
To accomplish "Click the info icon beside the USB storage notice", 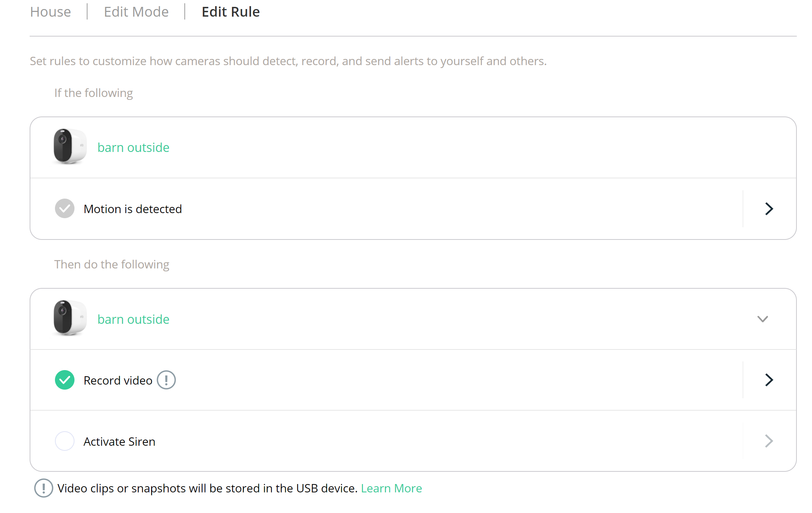I will 43,488.
